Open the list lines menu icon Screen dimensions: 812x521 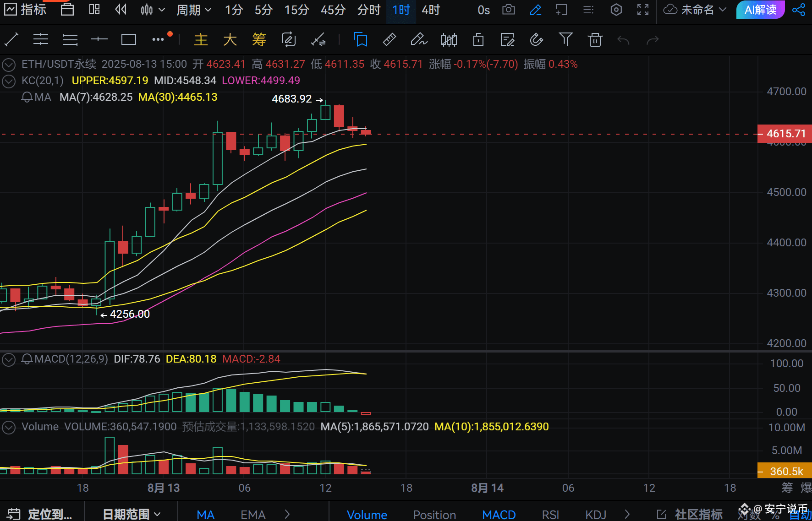coord(588,10)
